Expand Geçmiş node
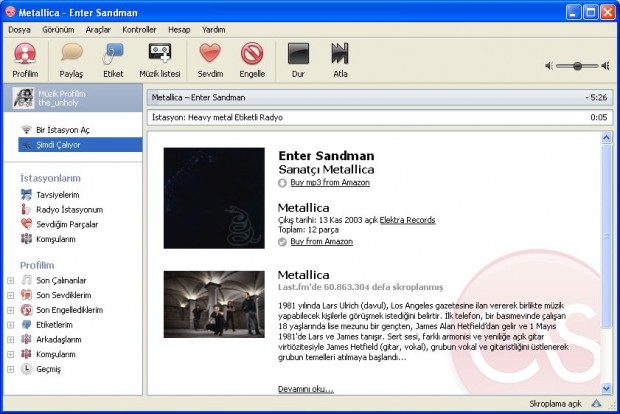This screenshot has height=414, width=620. [x=11, y=369]
